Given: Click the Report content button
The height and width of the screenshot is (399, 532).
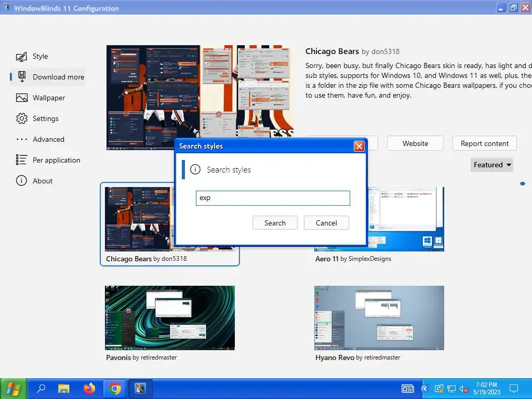Looking at the screenshot, I should [x=485, y=143].
